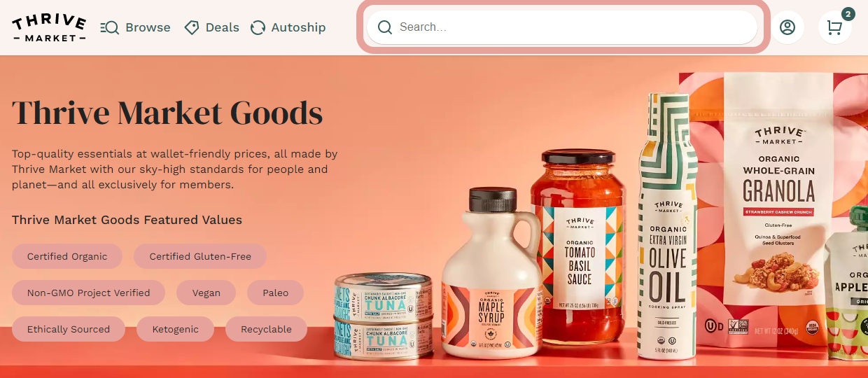
Task: Open the user account icon
Action: 787,27
